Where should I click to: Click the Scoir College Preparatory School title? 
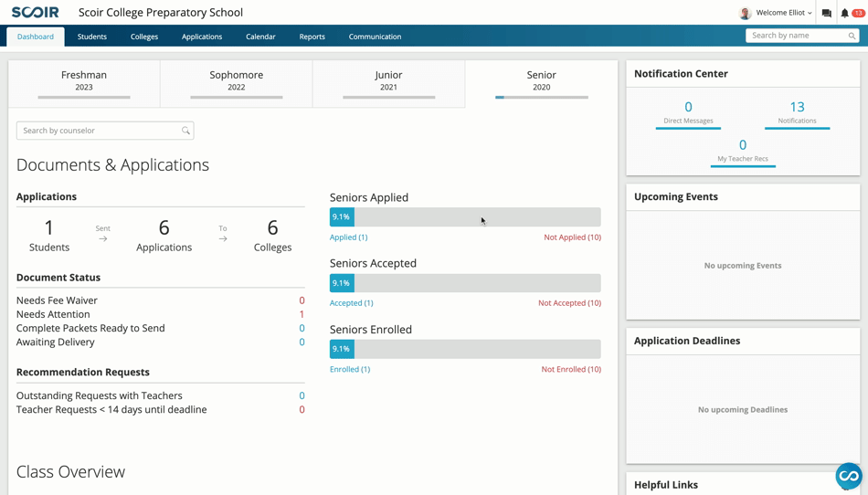161,12
